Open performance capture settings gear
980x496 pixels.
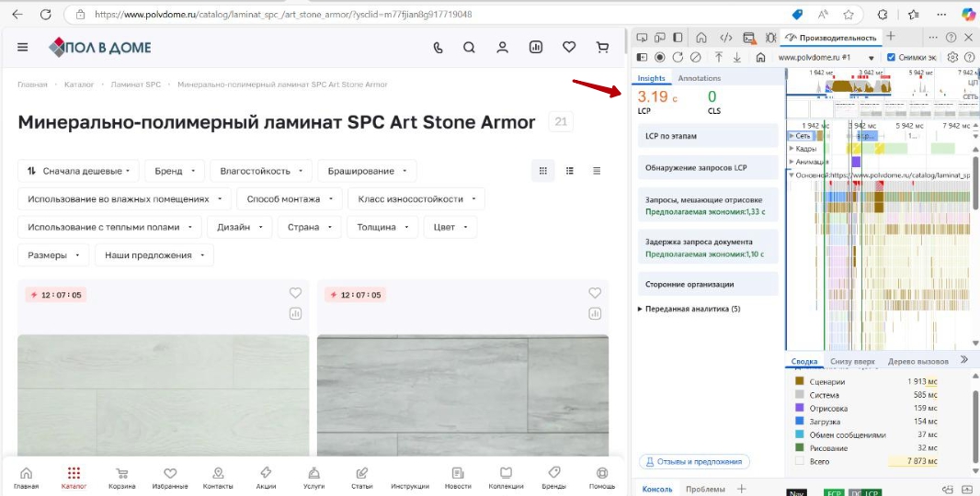[952, 58]
